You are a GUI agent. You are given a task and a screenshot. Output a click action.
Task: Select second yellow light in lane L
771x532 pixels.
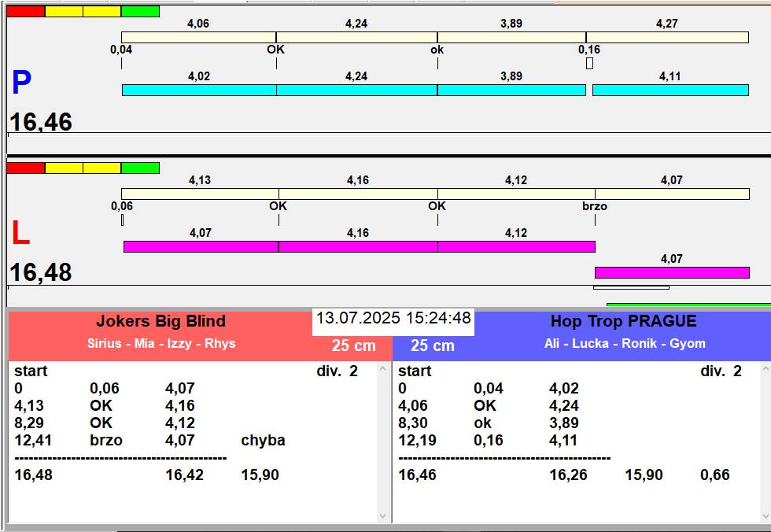coord(101,168)
